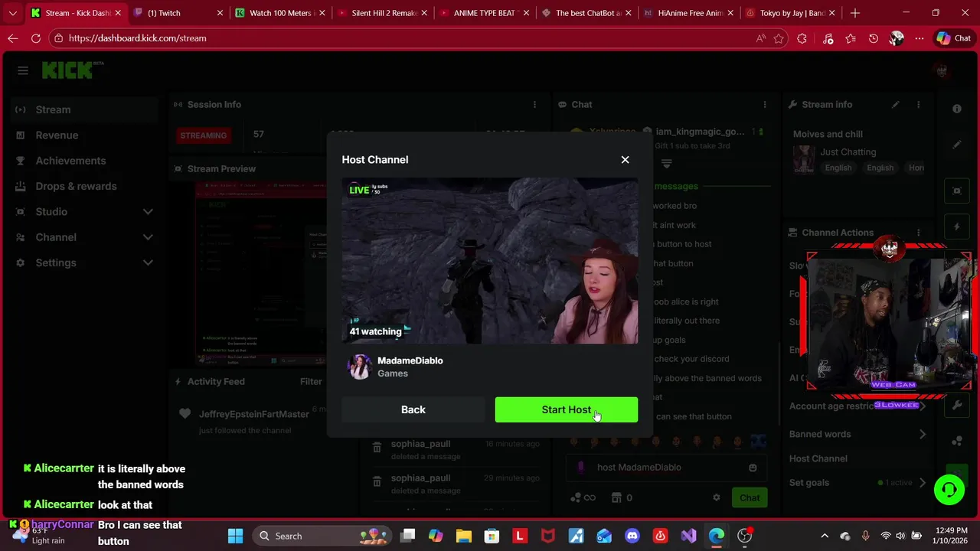Switch to the Silent Hill 2 Remake tab
980x551 pixels.
pyautogui.click(x=384, y=13)
